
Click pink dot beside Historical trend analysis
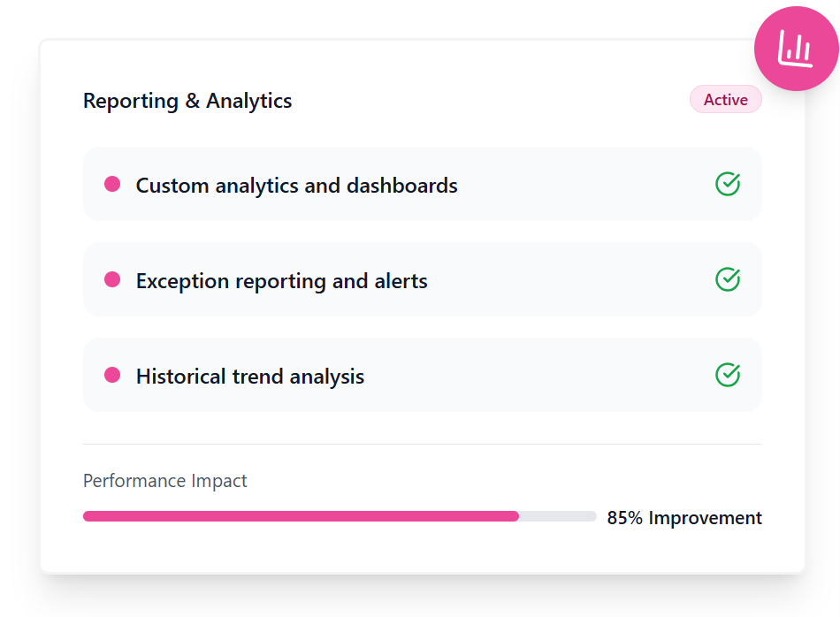pos(112,375)
